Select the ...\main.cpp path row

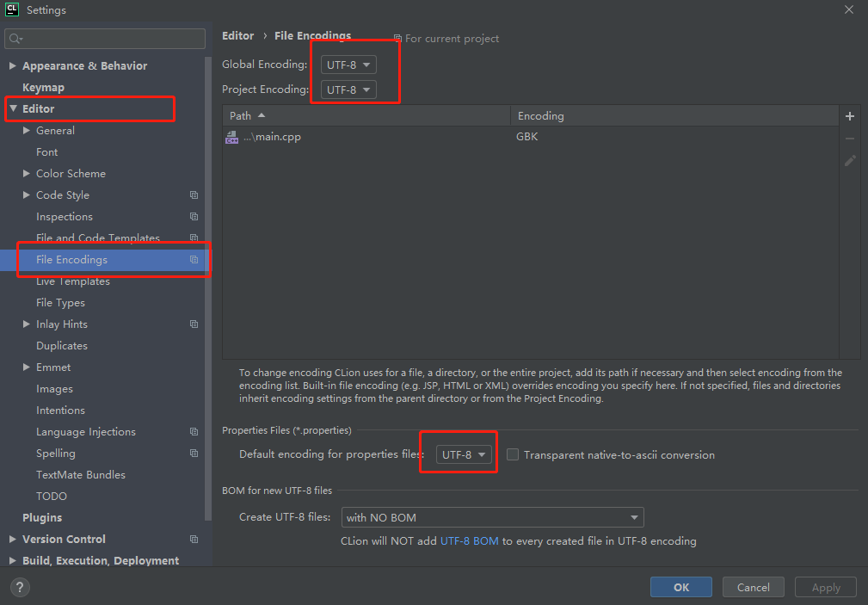tap(530, 137)
